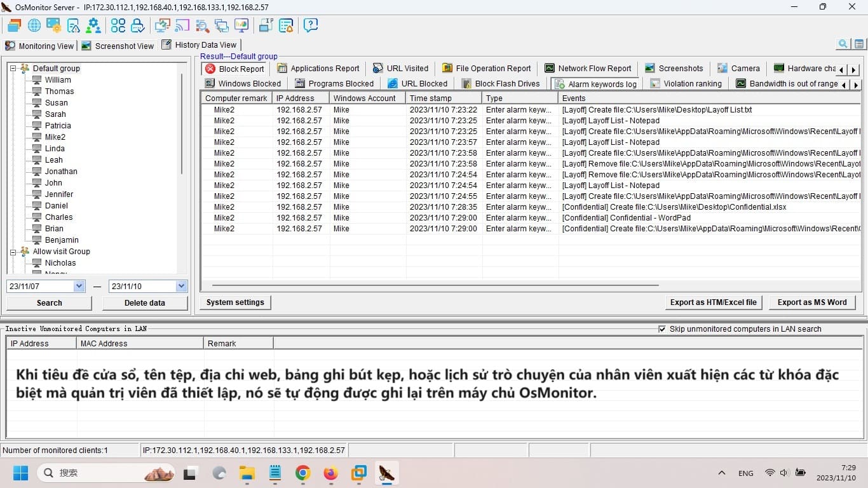Open the Applications Report tab
This screenshot has width=868, height=488.
[x=318, y=69]
